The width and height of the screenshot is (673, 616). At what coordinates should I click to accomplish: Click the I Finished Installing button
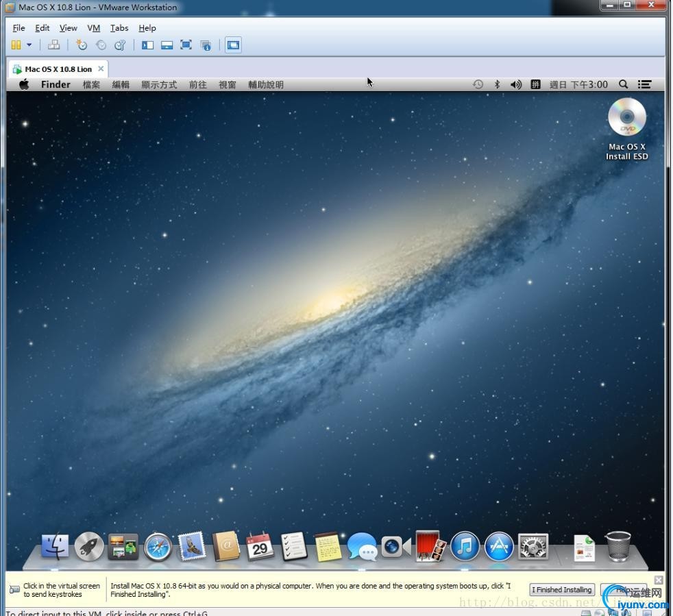(562, 589)
